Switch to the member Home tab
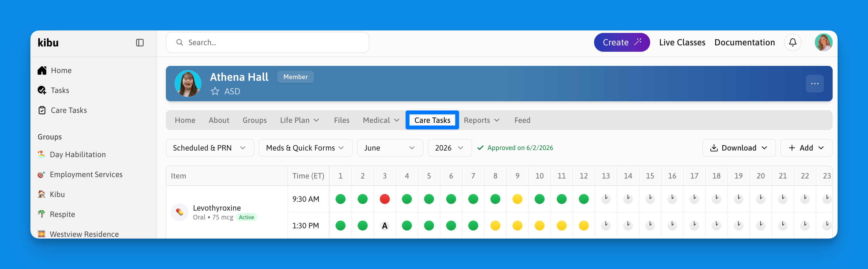868x269 pixels. click(x=185, y=120)
